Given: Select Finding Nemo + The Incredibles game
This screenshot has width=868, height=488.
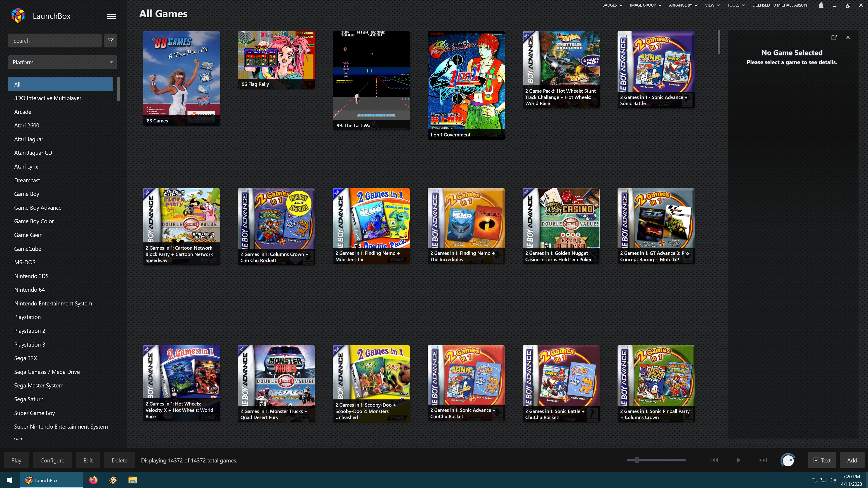Looking at the screenshot, I should click(x=466, y=226).
